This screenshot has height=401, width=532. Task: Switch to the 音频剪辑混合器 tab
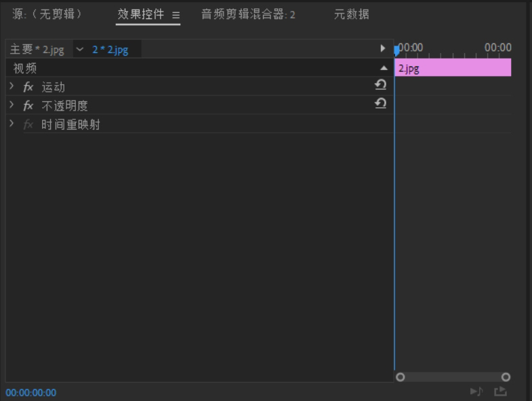248,14
